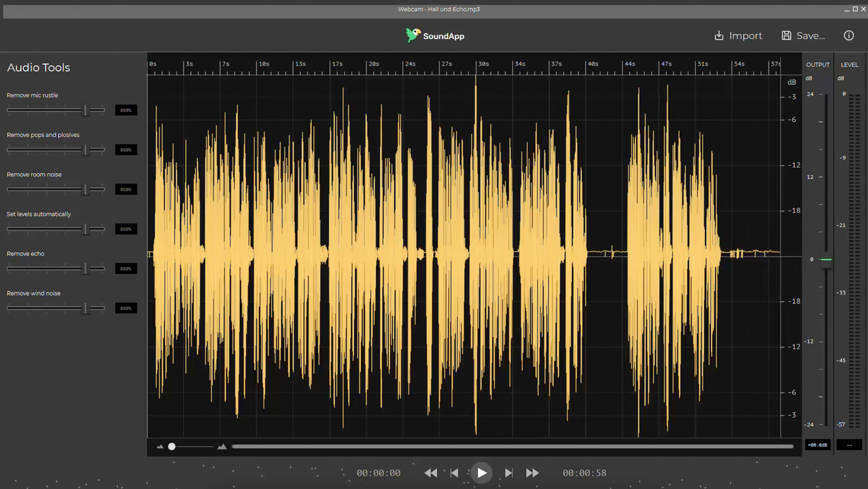This screenshot has width=868, height=489.
Task: Open the info icon in header
Action: (x=849, y=36)
